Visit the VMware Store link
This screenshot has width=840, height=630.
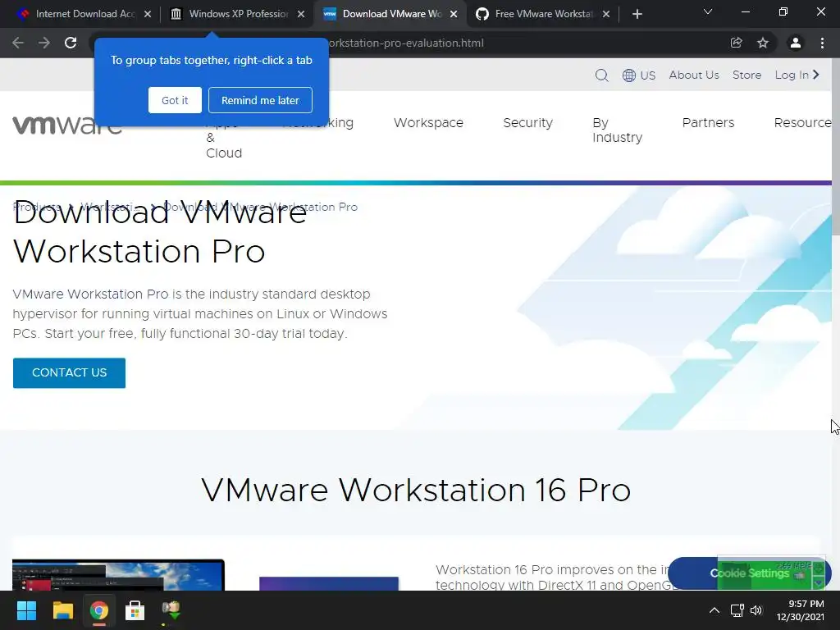click(x=746, y=75)
